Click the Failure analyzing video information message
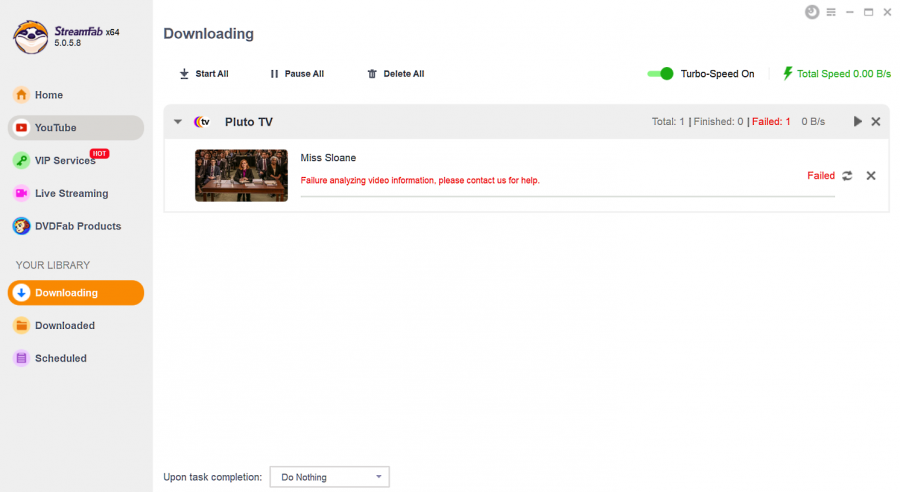 (420, 180)
